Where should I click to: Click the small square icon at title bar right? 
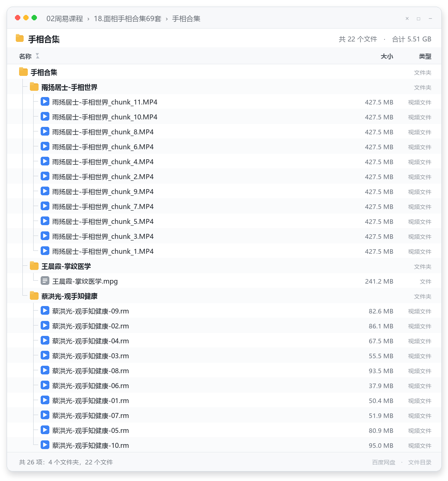point(419,19)
